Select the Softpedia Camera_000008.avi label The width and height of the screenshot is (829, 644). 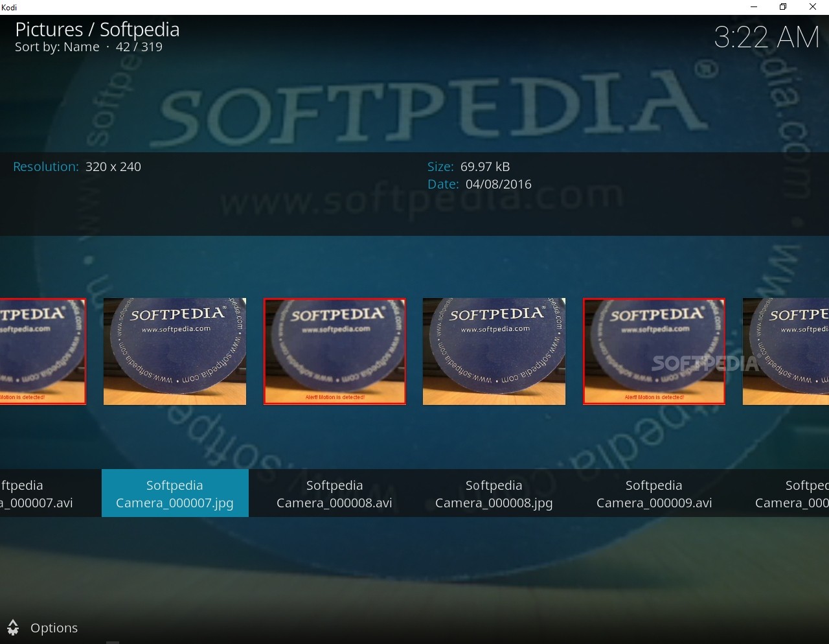(x=334, y=494)
